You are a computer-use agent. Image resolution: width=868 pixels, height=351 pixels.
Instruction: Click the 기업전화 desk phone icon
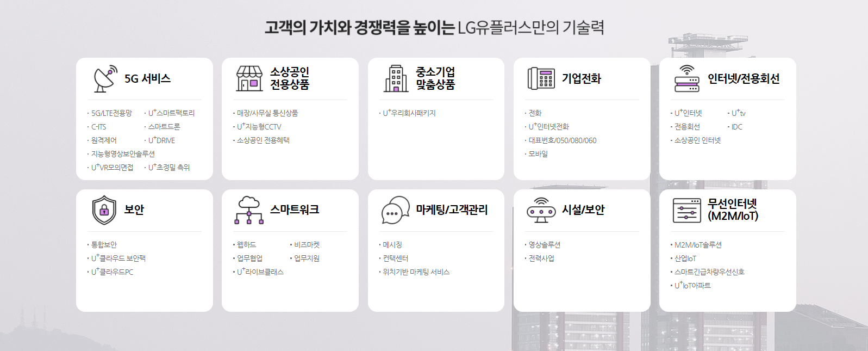click(541, 78)
